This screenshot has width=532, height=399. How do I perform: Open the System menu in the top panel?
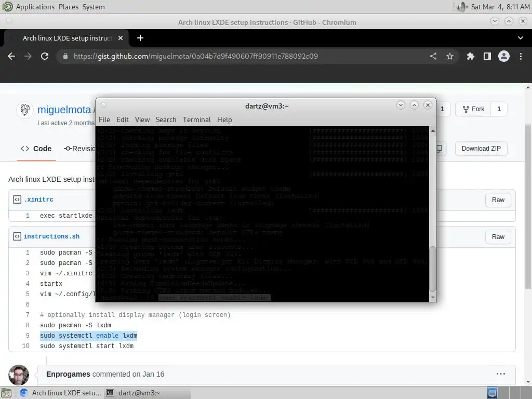(94, 7)
